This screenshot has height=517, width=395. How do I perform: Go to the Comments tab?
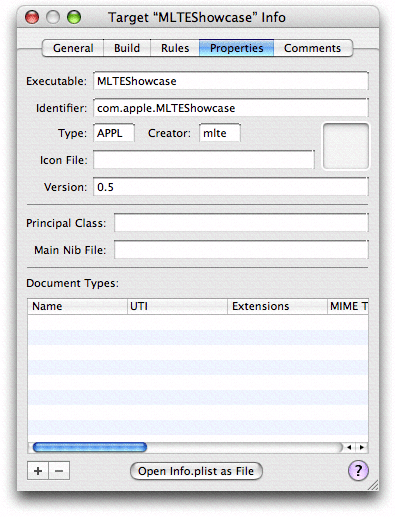312,48
